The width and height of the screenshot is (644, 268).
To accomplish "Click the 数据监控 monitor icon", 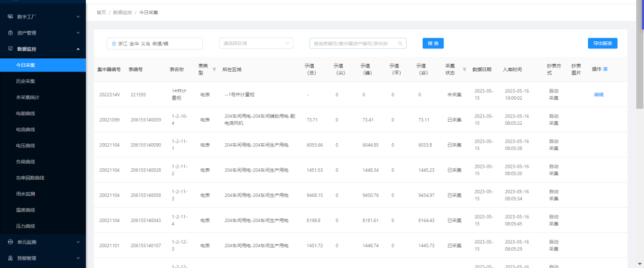I will pos(10,49).
